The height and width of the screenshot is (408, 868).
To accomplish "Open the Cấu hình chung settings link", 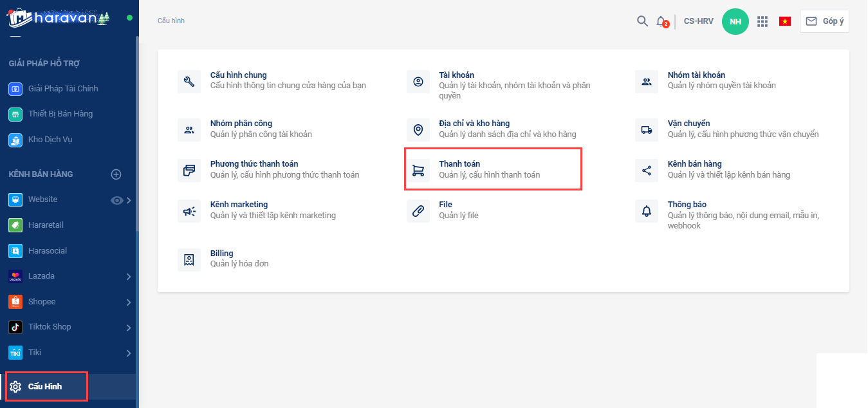I will pos(238,75).
